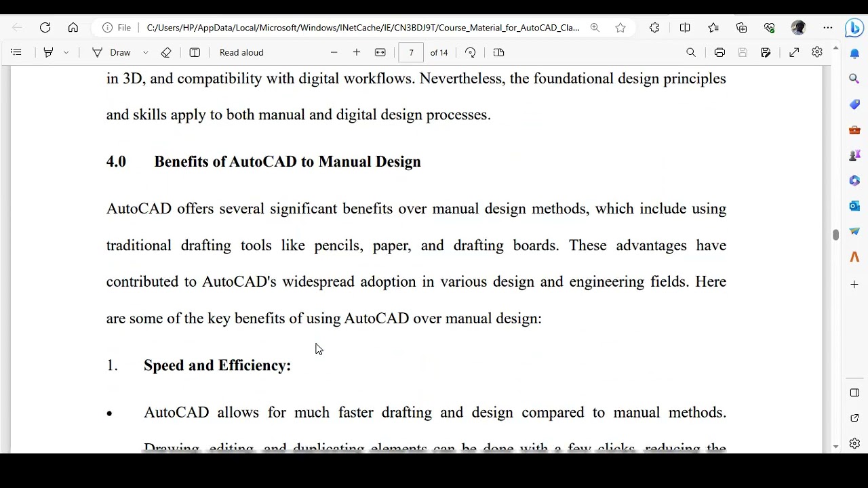Select the Erase tool
Screen dimensions: 868x488
click(x=166, y=52)
